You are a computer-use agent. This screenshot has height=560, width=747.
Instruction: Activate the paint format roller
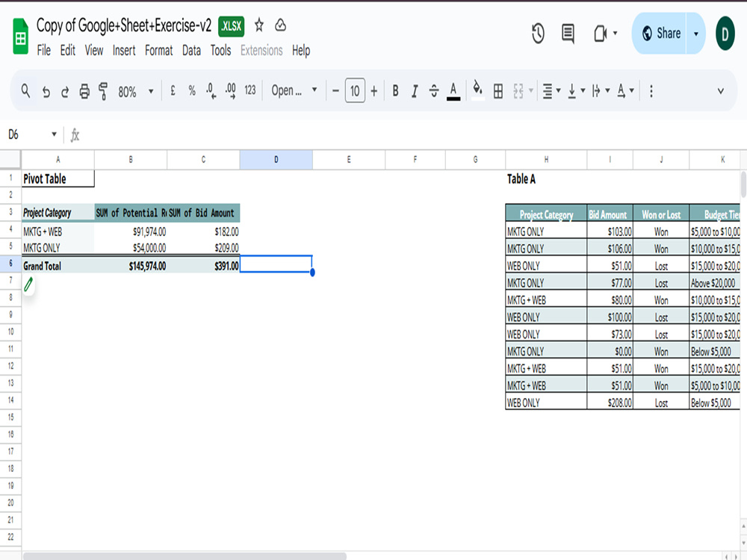coord(103,90)
